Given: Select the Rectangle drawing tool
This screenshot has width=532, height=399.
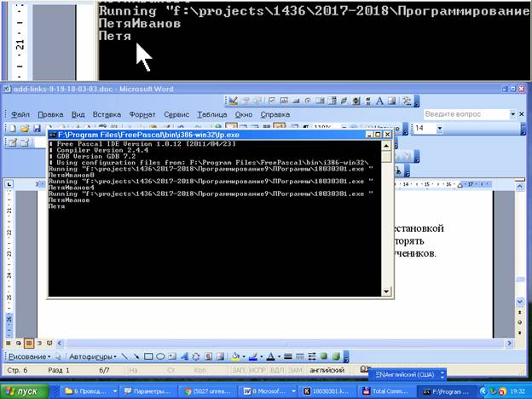Looking at the screenshot, I should [148, 356].
